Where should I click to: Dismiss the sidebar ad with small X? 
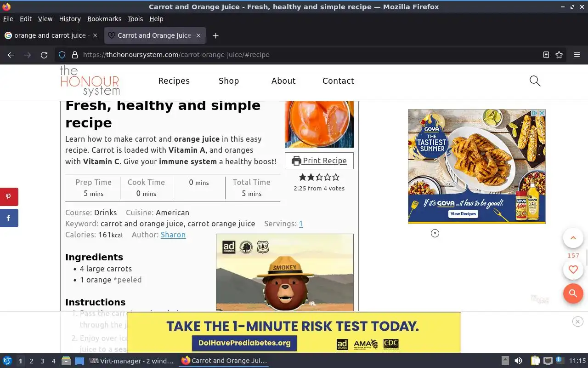click(435, 233)
